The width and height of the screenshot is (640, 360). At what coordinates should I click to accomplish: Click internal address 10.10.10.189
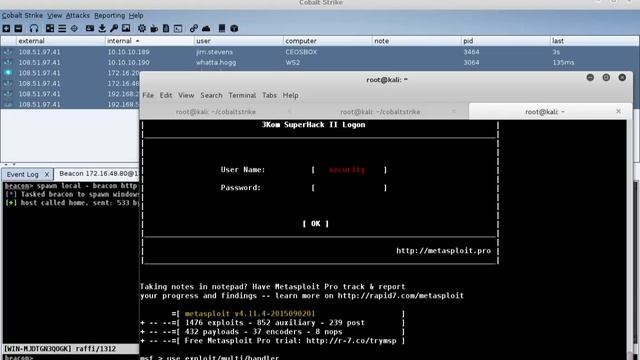[128, 52]
